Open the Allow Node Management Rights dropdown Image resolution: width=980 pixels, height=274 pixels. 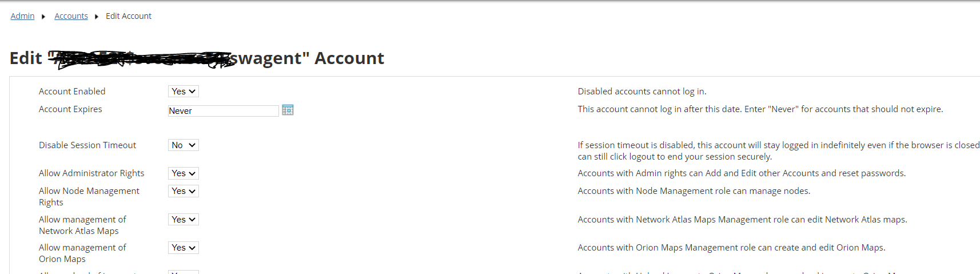[x=183, y=191]
